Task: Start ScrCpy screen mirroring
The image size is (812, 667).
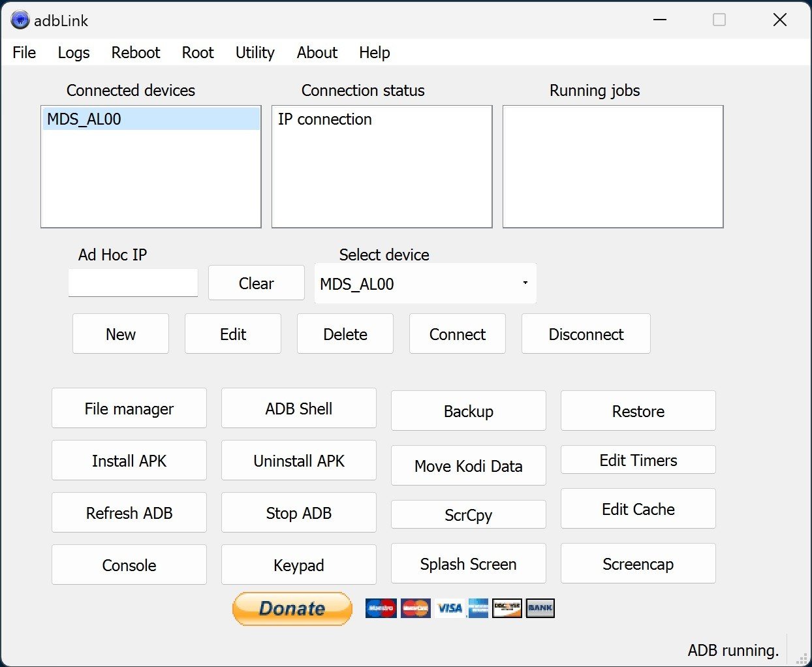Action: [468, 515]
